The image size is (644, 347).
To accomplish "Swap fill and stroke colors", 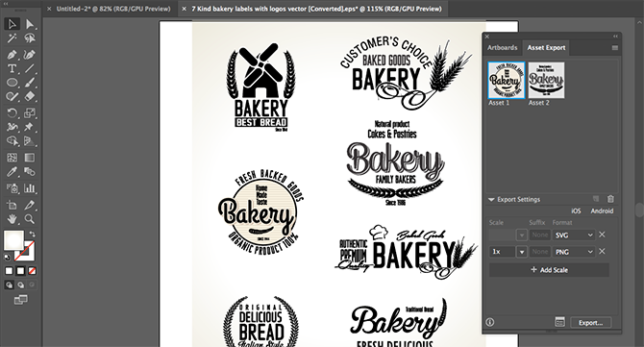I will 32,235.
